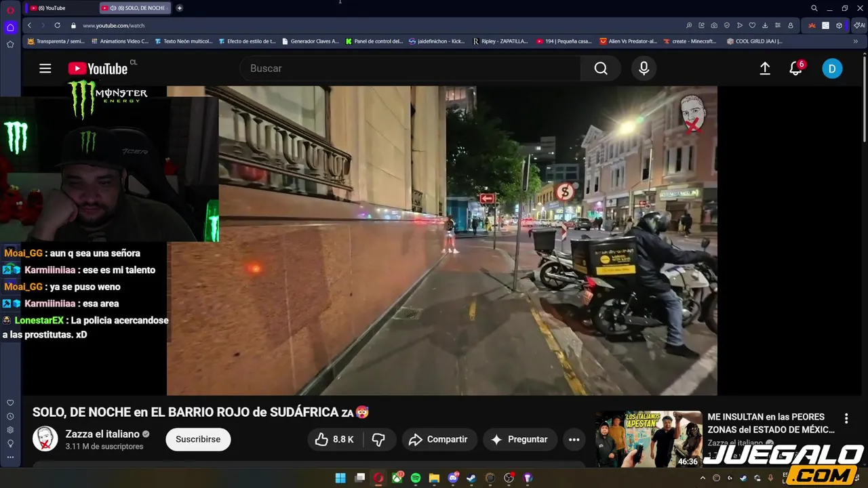
Task: Open Steam from the taskbar
Action: [x=471, y=478]
